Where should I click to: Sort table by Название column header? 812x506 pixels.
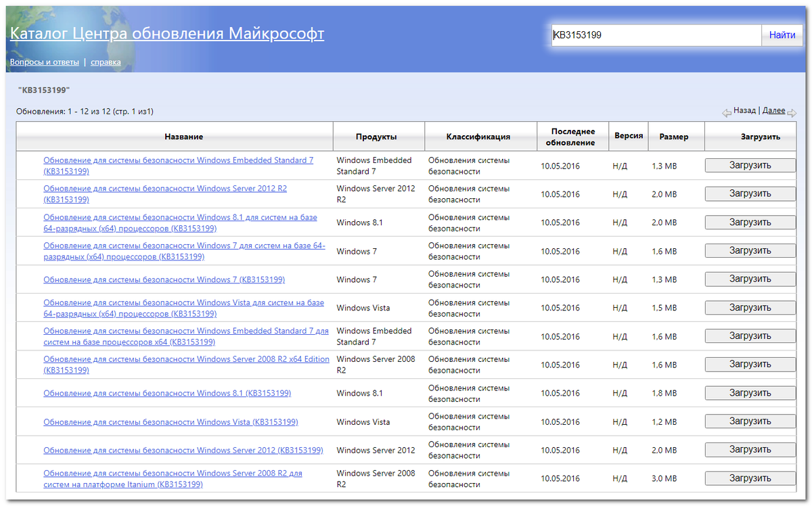tap(175, 137)
